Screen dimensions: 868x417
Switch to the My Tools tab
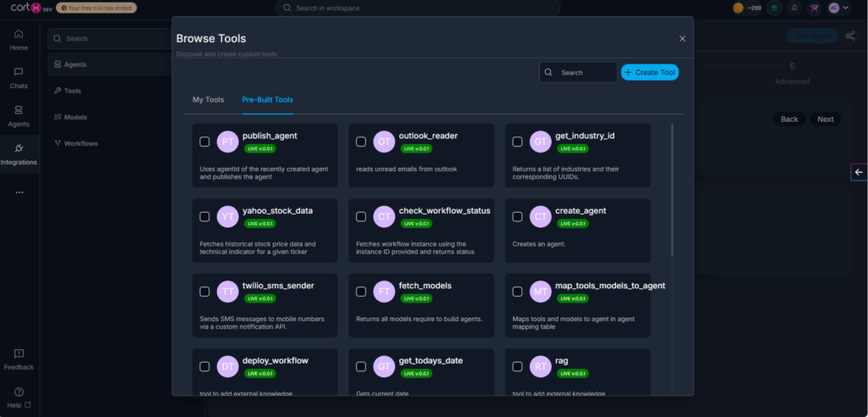(209, 100)
